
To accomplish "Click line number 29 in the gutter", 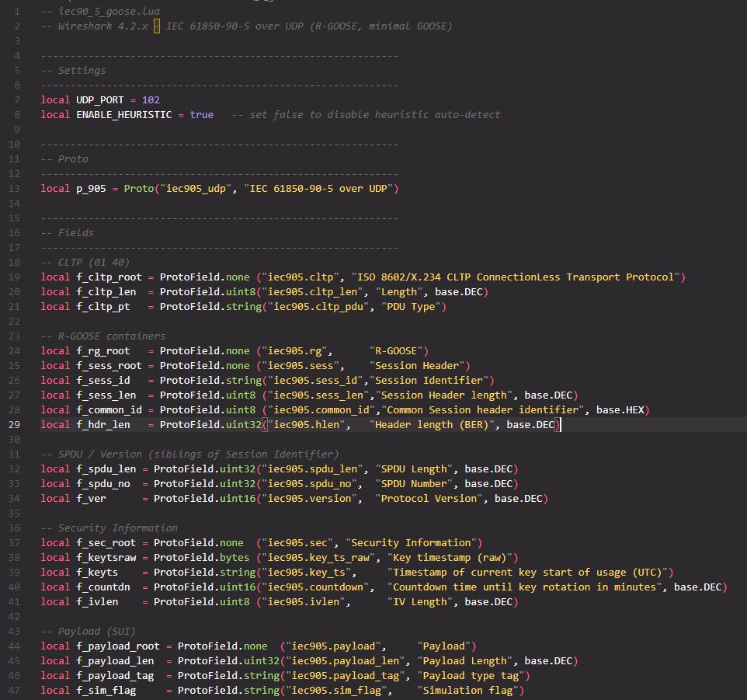I will (x=16, y=424).
